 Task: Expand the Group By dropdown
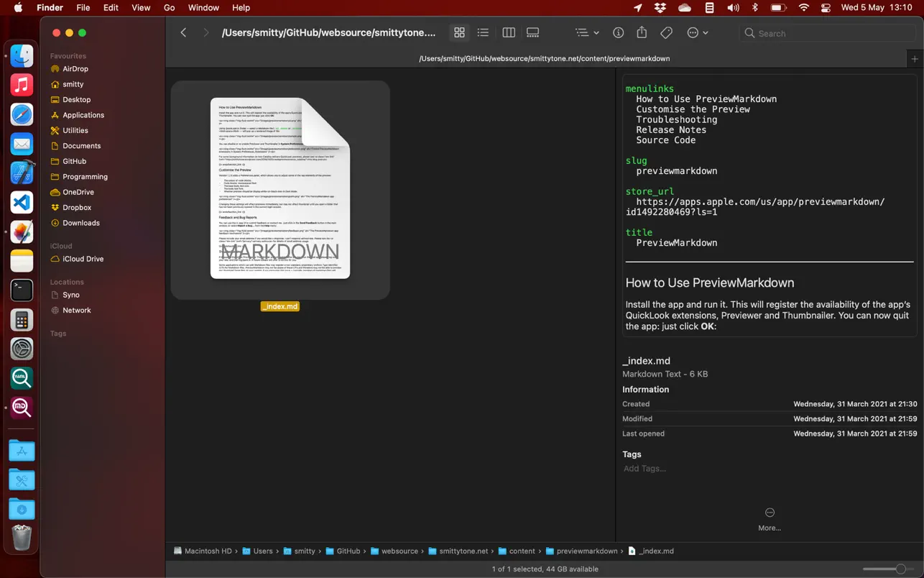pyautogui.click(x=586, y=33)
